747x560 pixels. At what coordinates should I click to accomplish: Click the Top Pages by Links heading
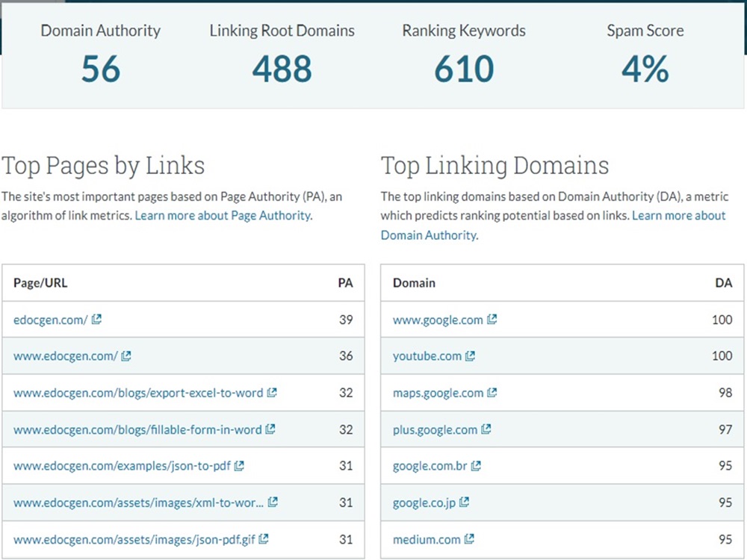tap(103, 167)
